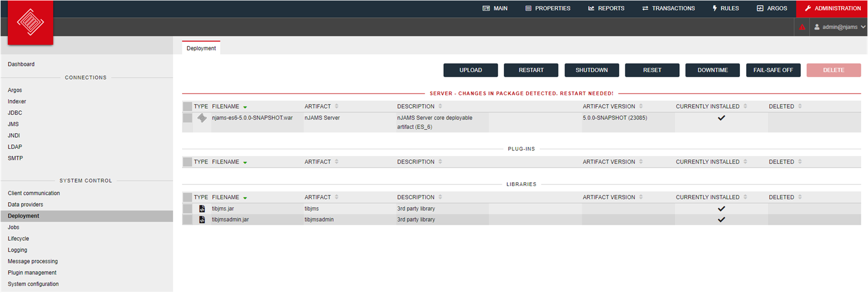Click the RESTART button

coord(531,70)
